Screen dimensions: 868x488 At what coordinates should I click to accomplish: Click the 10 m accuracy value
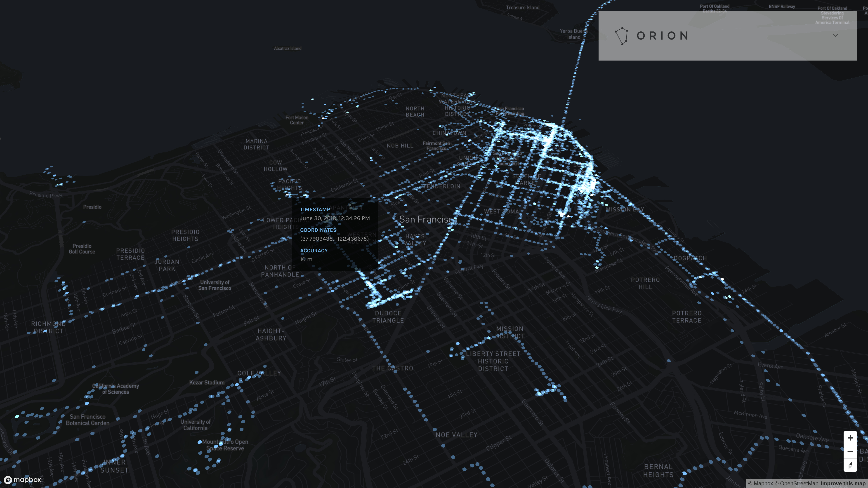coord(306,259)
